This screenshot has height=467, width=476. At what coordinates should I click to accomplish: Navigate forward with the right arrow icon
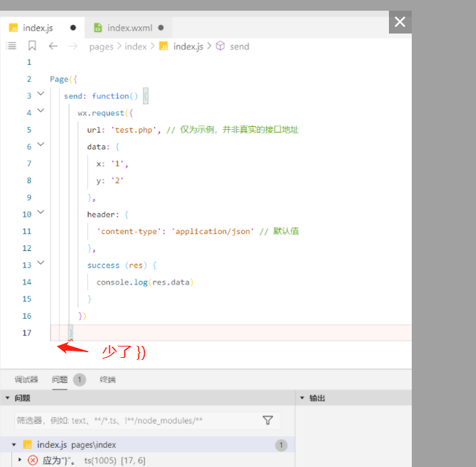click(x=74, y=46)
